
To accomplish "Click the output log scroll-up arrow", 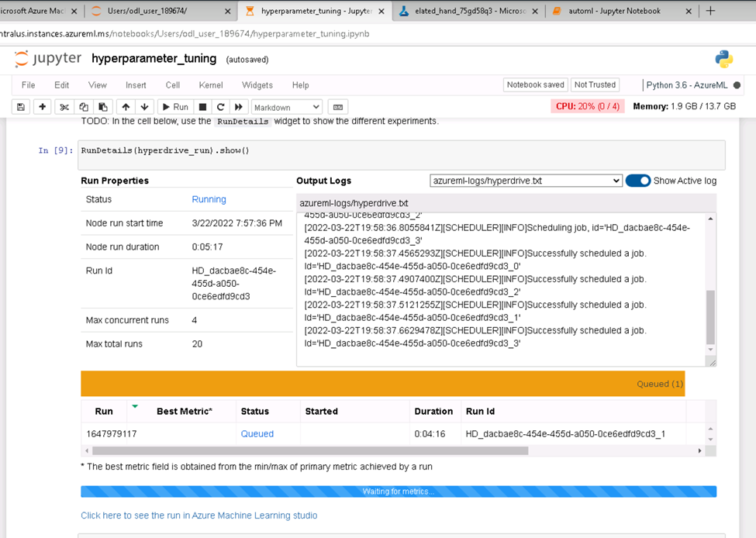I will (710, 219).
